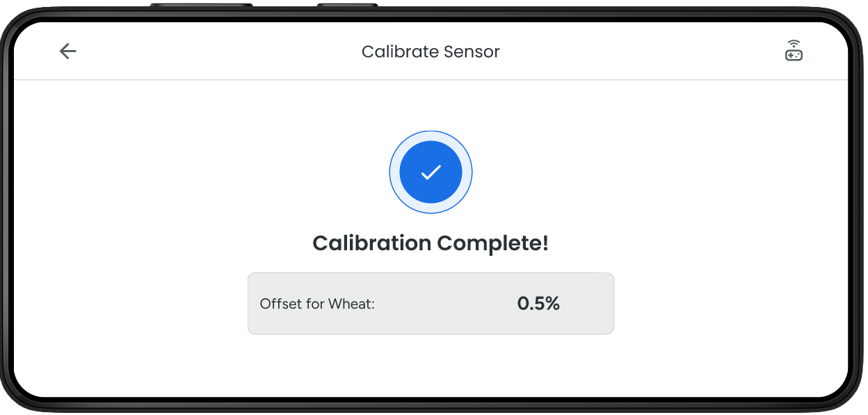This screenshot has width=868, height=415.
Task: Click the word "Wheat:" in the offset label
Action: [352, 304]
